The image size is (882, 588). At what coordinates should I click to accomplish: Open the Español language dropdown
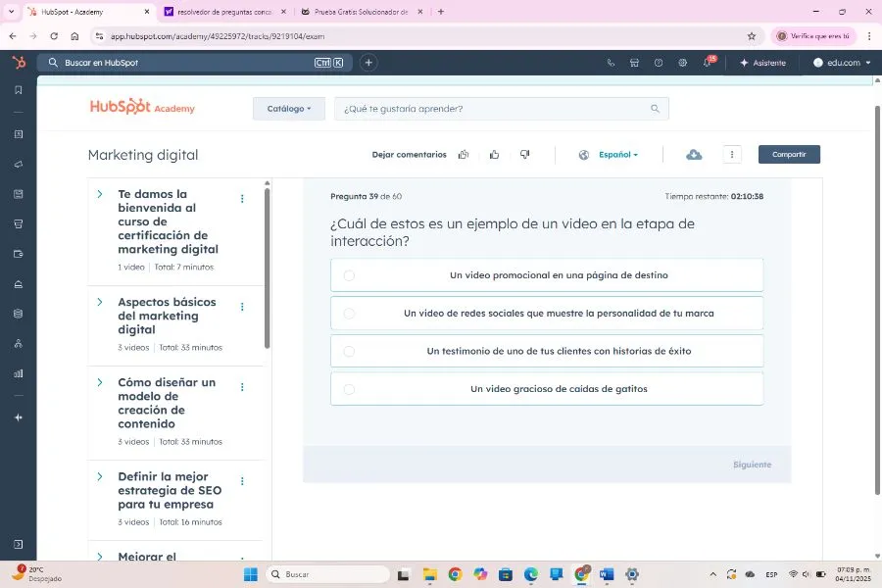617,155
